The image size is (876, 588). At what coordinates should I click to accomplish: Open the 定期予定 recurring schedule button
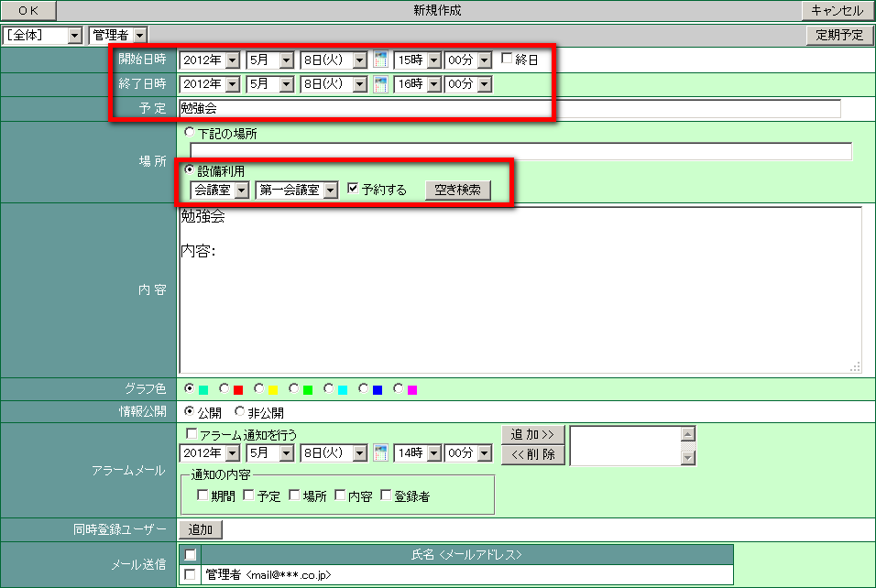click(839, 35)
